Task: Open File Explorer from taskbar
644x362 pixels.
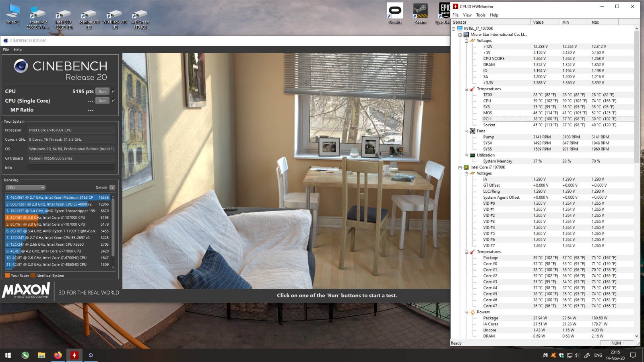Action: point(41,355)
